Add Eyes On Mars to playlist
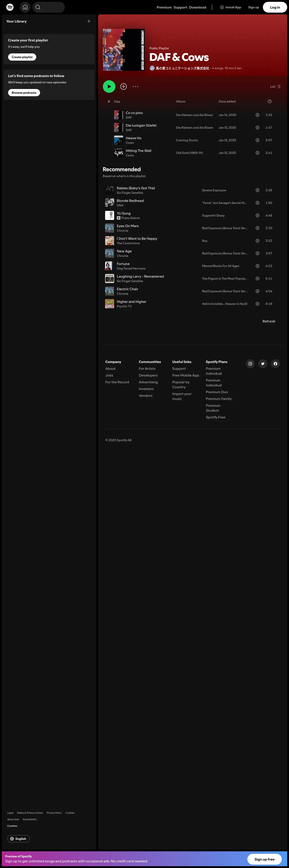Screen dimensions: 289x868 tap(257, 228)
